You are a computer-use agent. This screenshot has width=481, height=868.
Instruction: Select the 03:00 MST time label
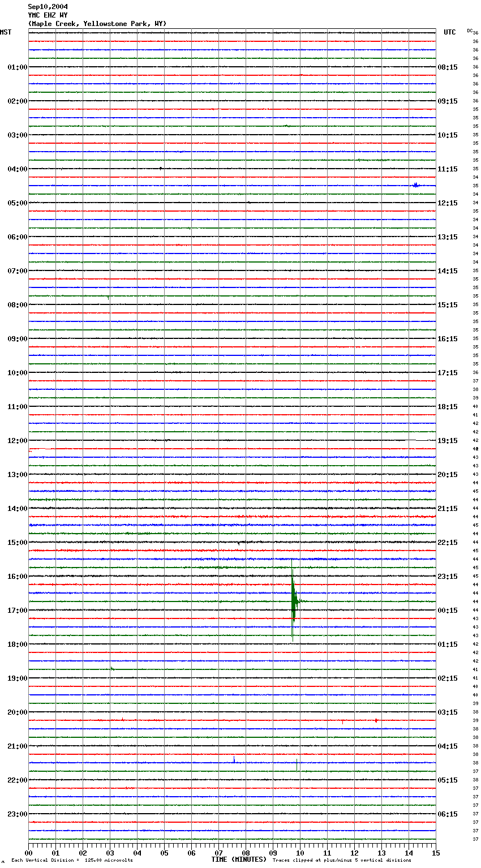(x=18, y=135)
